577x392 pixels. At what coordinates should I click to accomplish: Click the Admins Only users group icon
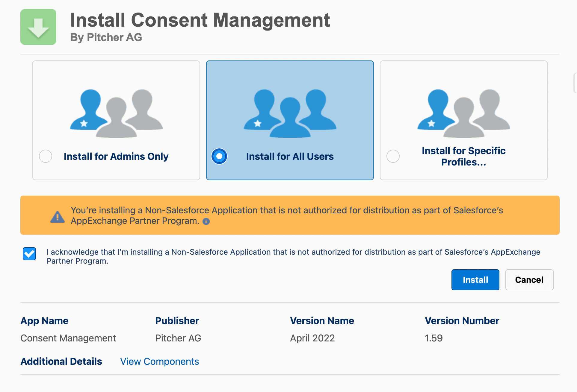tap(116, 113)
